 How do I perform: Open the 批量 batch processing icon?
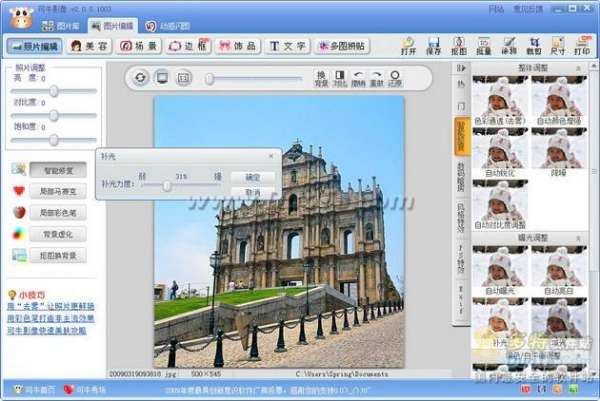coord(483,46)
